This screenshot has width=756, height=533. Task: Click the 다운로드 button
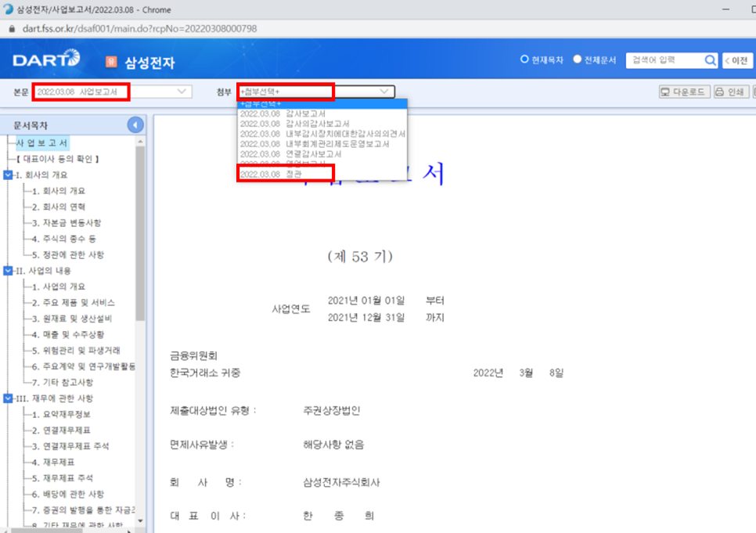(x=684, y=92)
